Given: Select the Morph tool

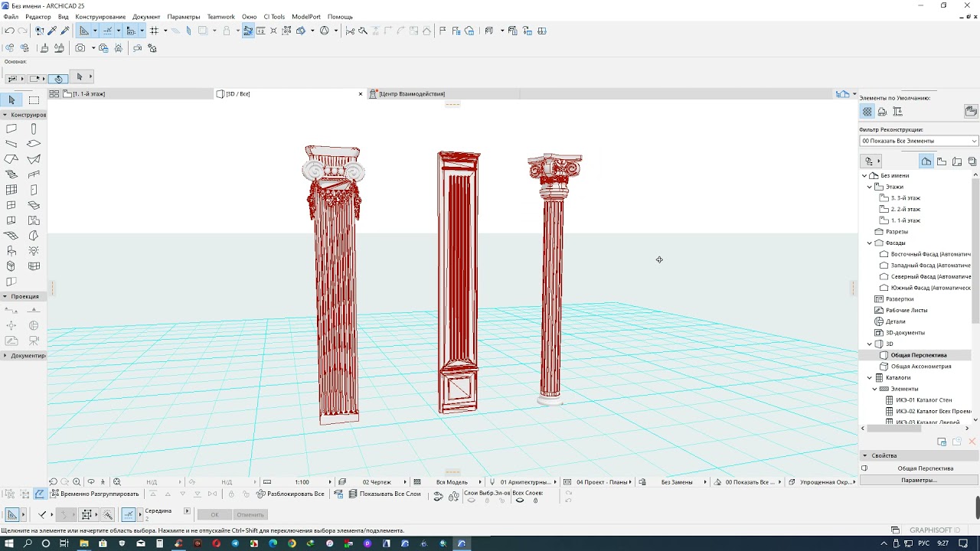Looking at the screenshot, I should tap(11, 266).
